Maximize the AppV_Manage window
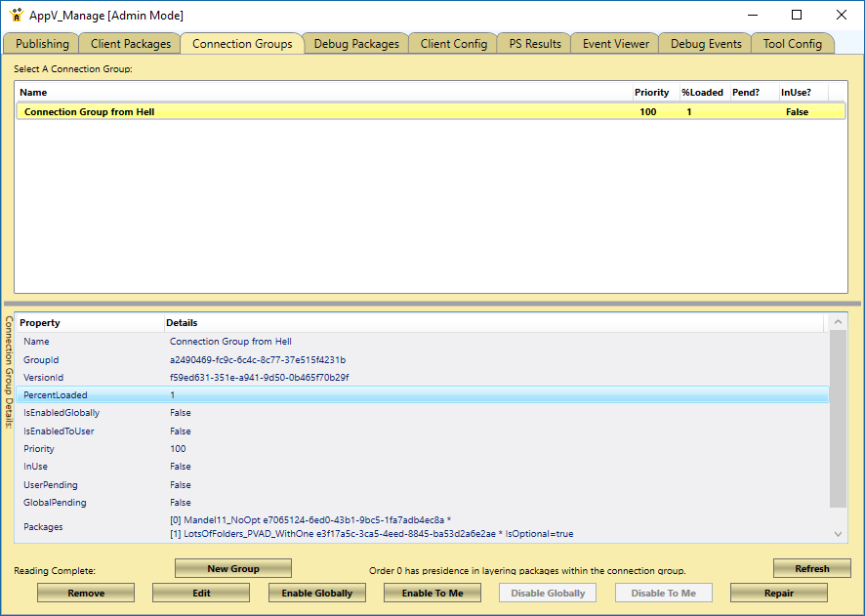865x616 pixels. [x=797, y=15]
